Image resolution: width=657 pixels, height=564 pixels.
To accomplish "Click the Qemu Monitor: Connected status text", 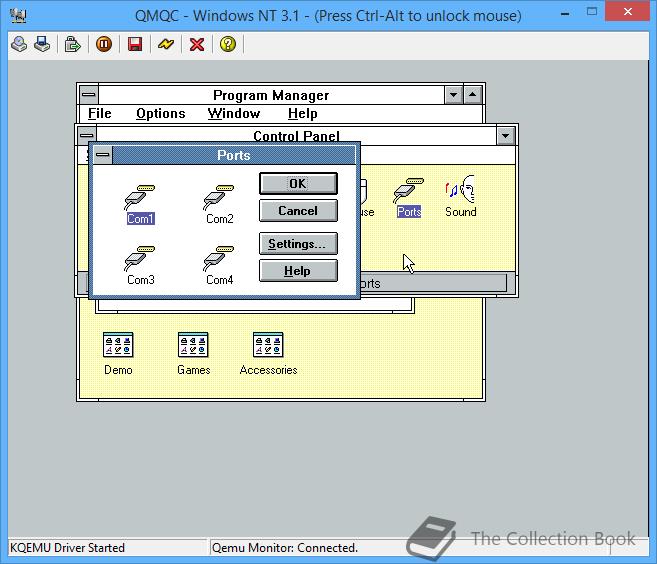I will (x=285, y=548).
